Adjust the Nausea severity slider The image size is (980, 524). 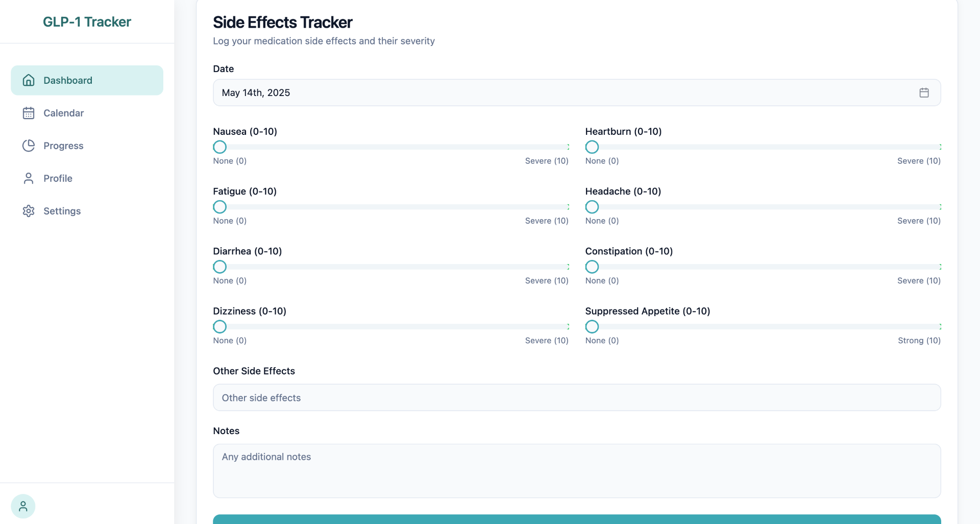[219, 147]
